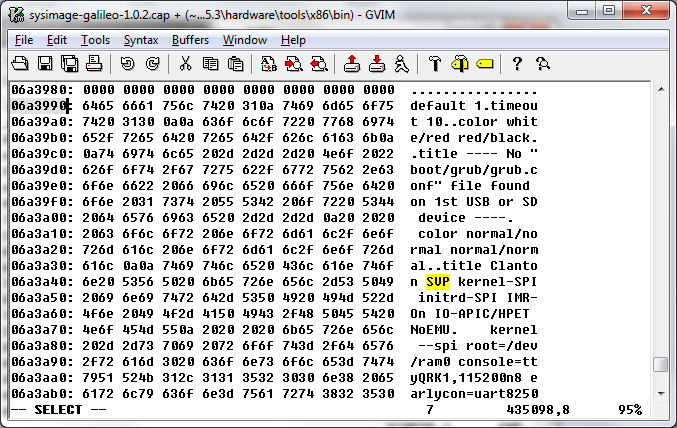This screenshot has height=428, width=677.
Task: Click the scrollbar down arrow
Action: 661,393
